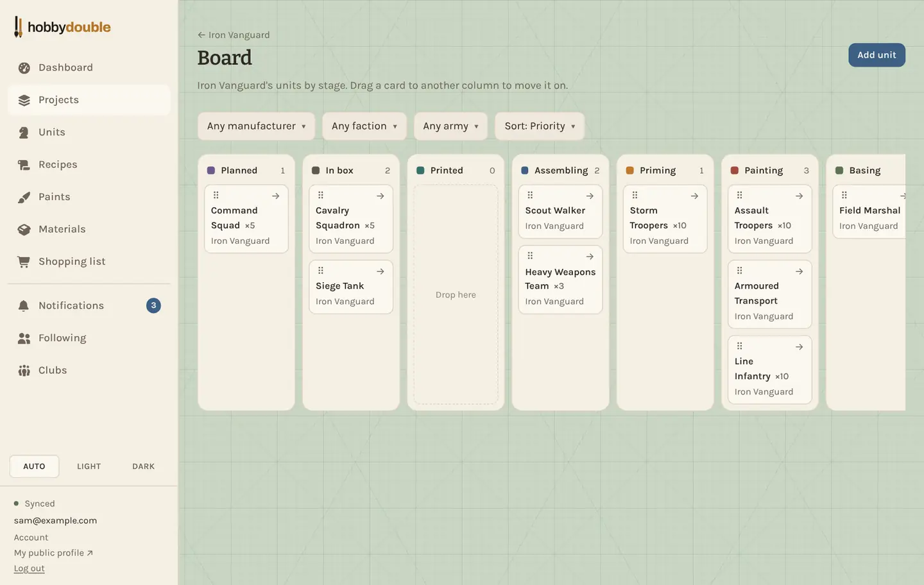Open the Any army dropdown
Viewport: 924px width, 585px height.
coord(450,126)
